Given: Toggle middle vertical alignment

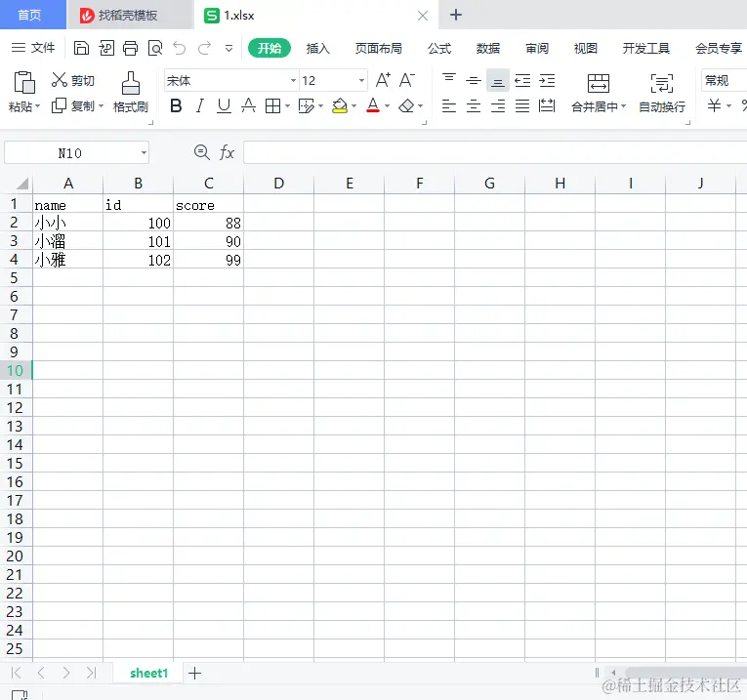Looking at the screenshot, I should (x=473, y=80).
